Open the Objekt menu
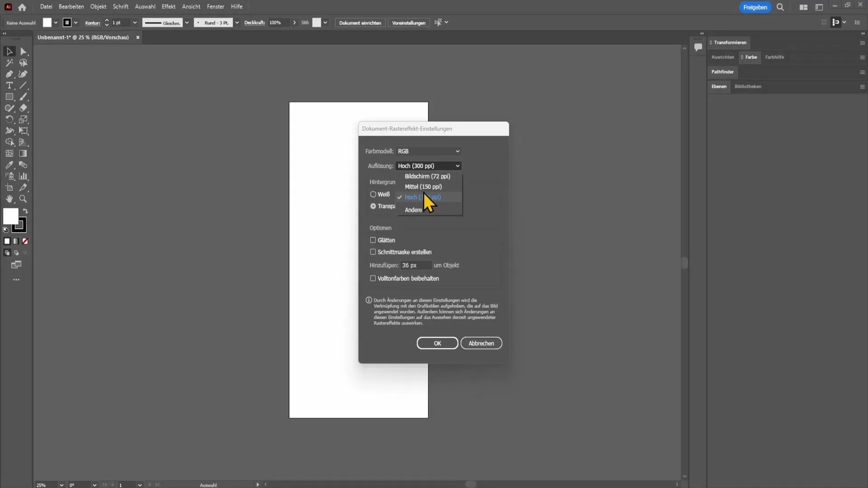The width and height of the screenshot is (868, 488). tap(98, 7)
